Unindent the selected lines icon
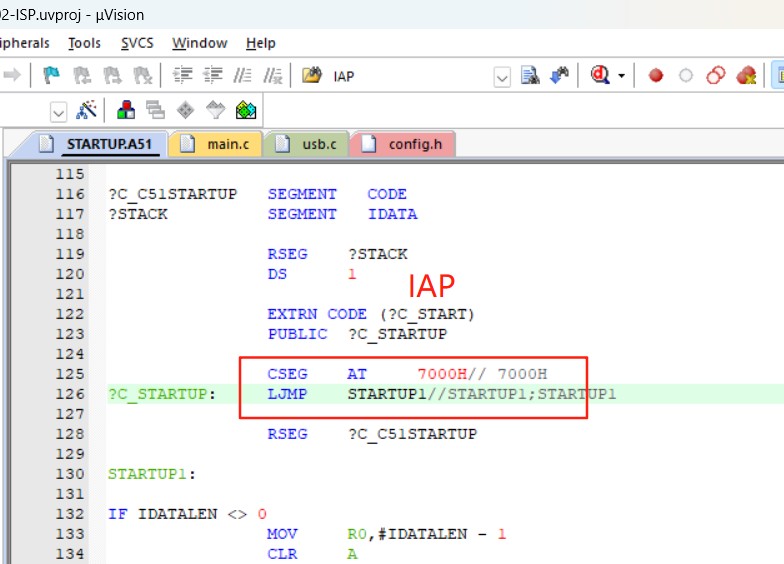This screenshot has height=564, width=784. 212,76
